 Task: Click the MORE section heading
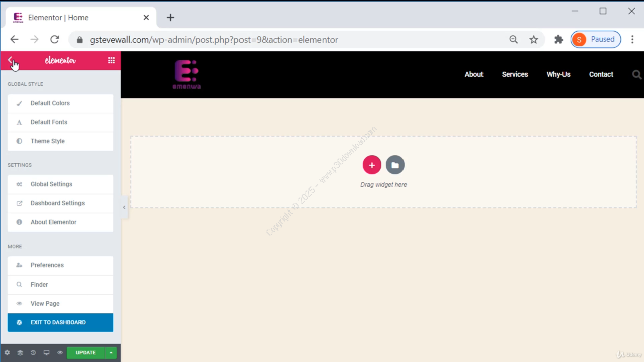tap(15, 247)
